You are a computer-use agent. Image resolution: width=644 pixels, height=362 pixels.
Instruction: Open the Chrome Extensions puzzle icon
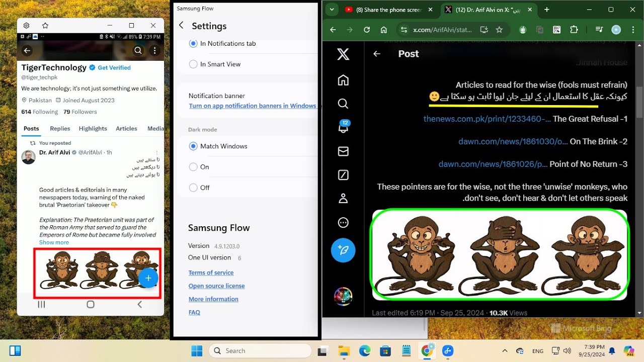click(573, 30)
